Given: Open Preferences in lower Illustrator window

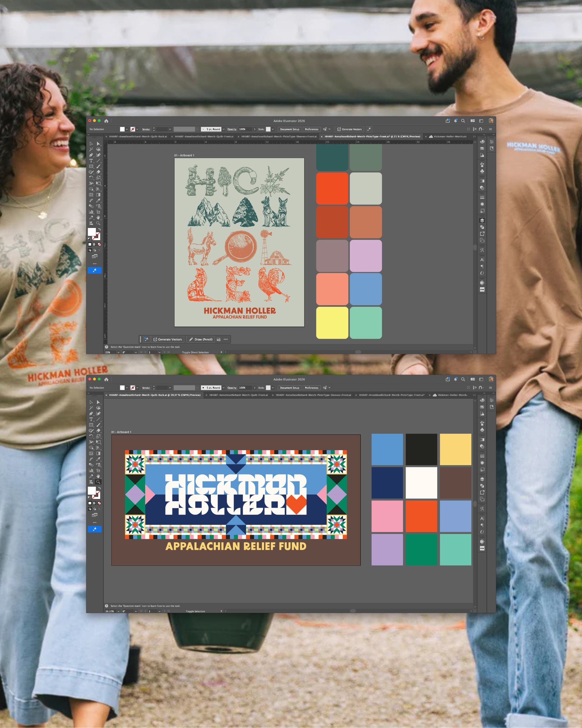Looking at the screenshot, I should click(311, 388).
